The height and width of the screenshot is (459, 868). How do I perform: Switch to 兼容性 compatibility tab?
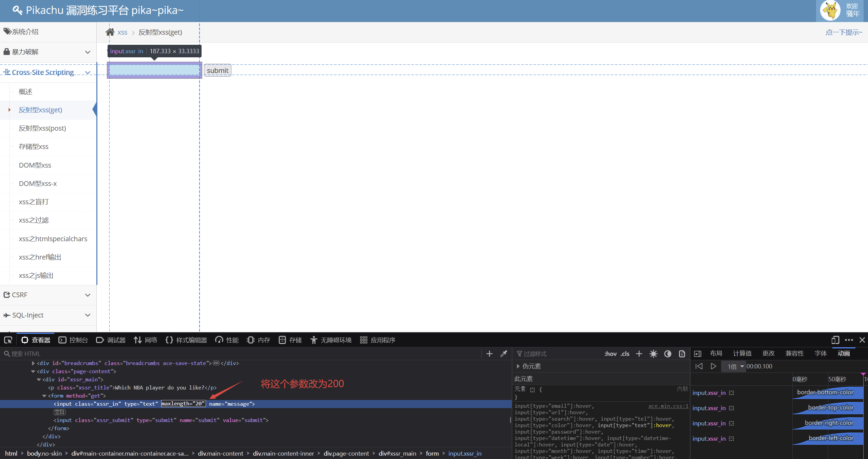pos(794,353)
